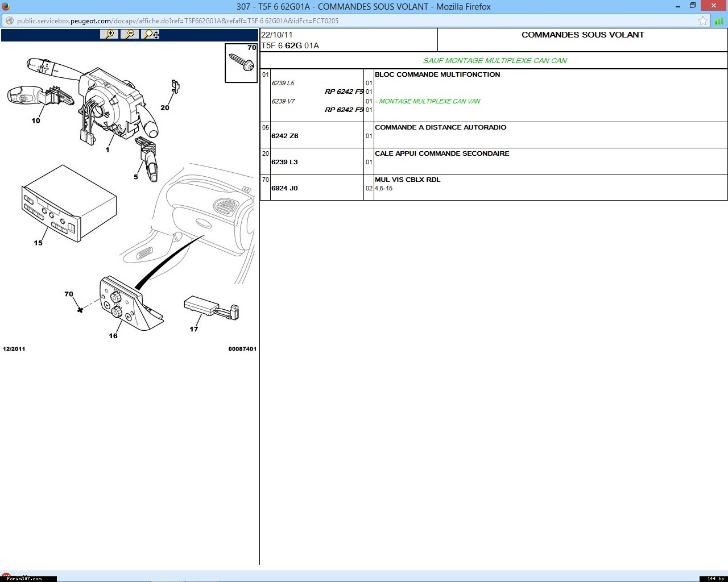The height and width of the screenshot is (582, 728).
Task: Click the first RP 6242 F9 replacement reference
Action: pyautogui.click(x=344, y=92)
